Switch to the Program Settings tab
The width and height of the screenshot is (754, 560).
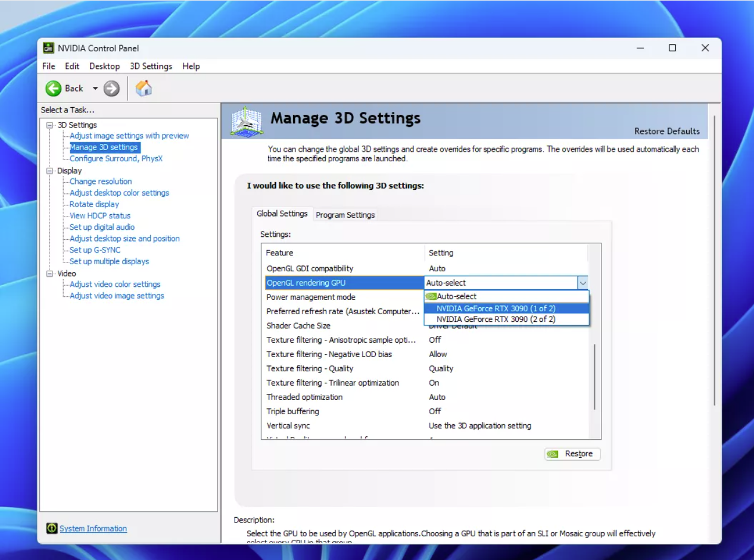coord(345,215)
